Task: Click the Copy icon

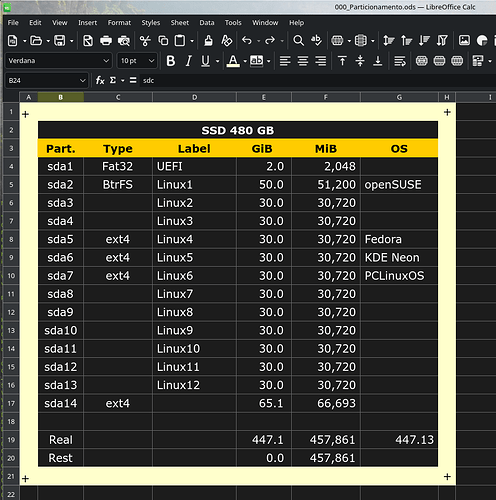Action: click(x=163, y=41)
